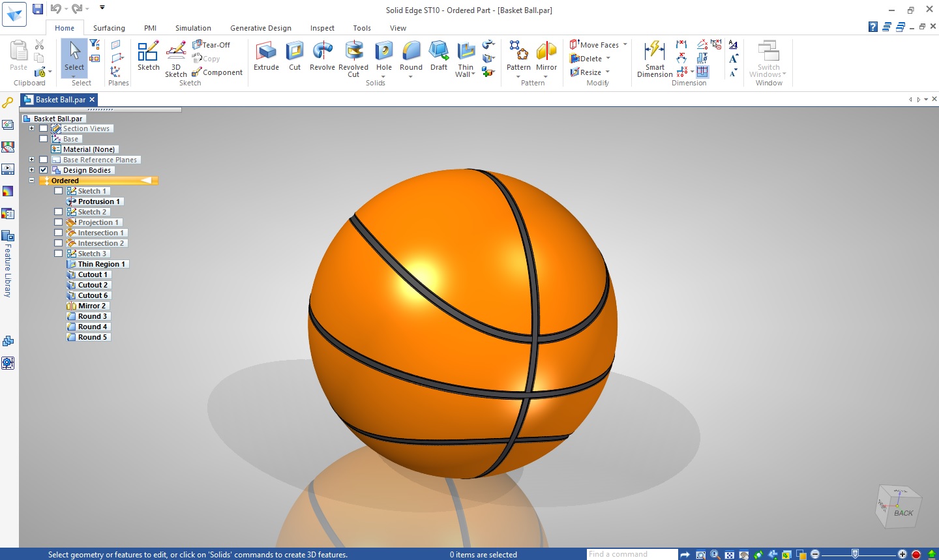Select the Smart Dimension tool
The height and width of the screenshot is (560, 939).
pos(655,59)
